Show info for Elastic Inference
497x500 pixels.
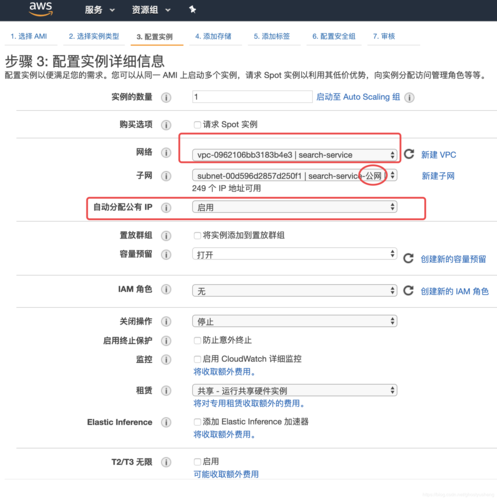(166, 422)
